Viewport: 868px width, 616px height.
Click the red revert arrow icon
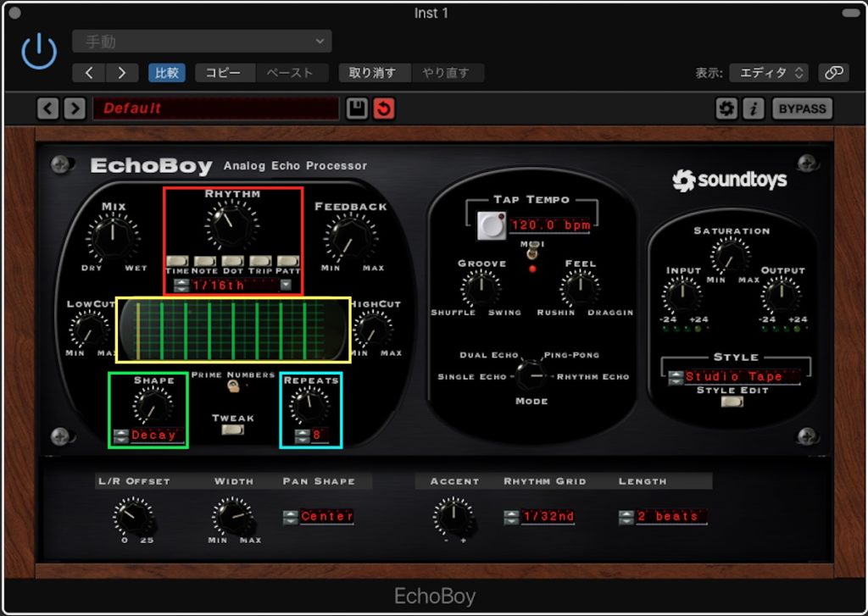pos(383,108)
